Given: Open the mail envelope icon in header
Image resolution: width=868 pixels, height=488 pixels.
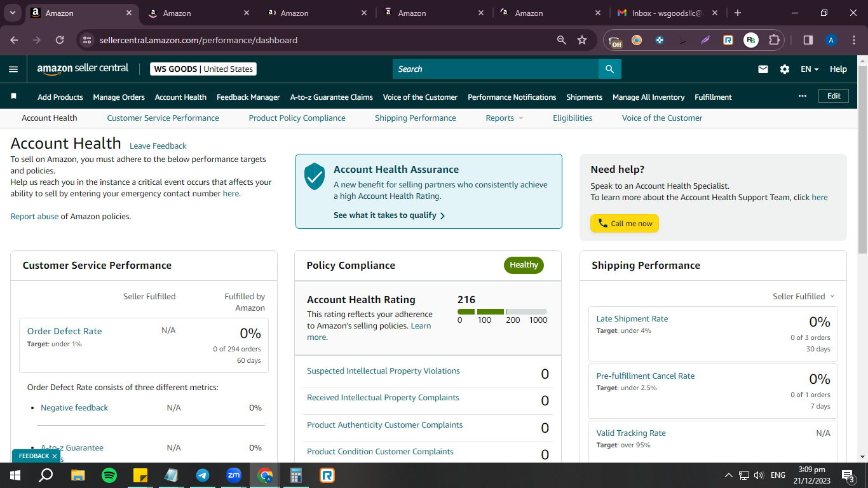Looking at the screenshot, I should point(763,69).
